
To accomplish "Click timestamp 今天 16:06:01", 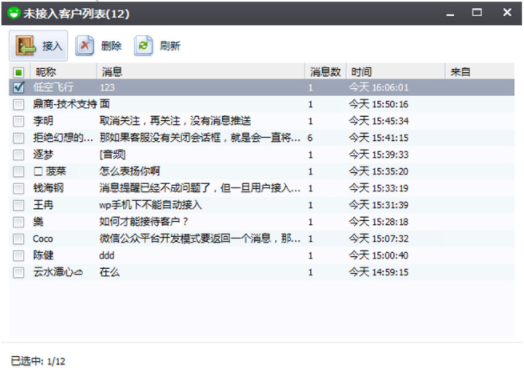I will [x=379, y=88].
